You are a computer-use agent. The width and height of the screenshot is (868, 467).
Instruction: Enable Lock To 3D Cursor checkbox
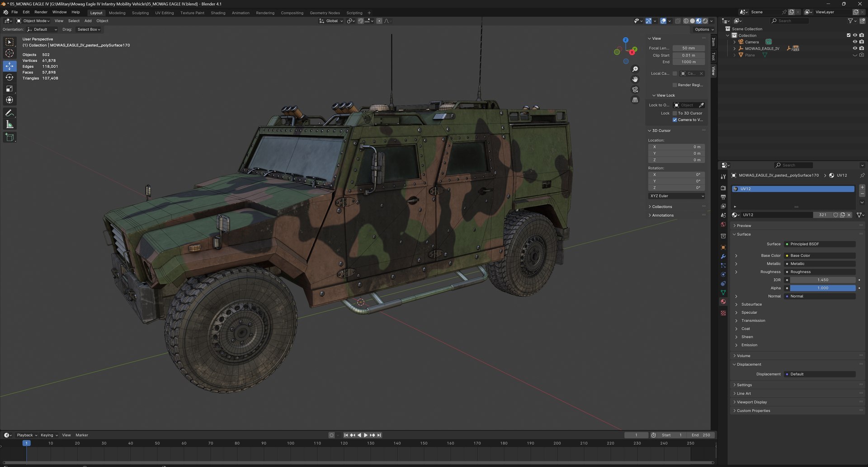(x=675, y=113)
